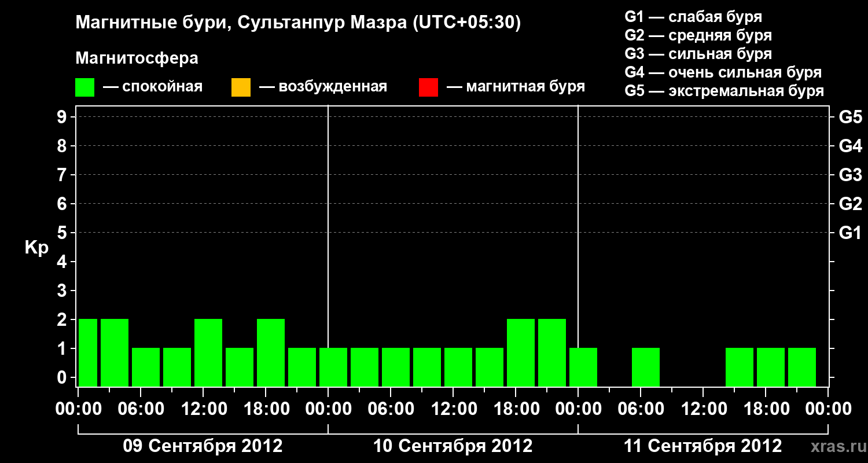Click the '11 Сентября 2012' date label

pos(703,446)
